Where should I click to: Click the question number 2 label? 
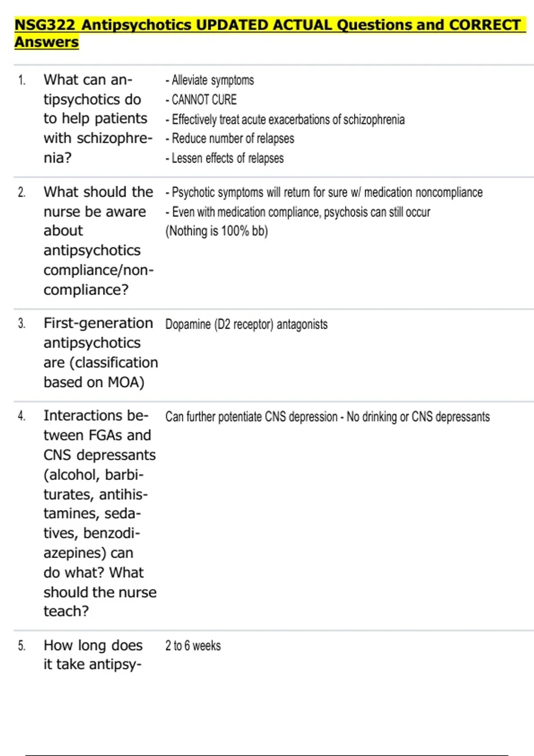[x=21, y=193]
